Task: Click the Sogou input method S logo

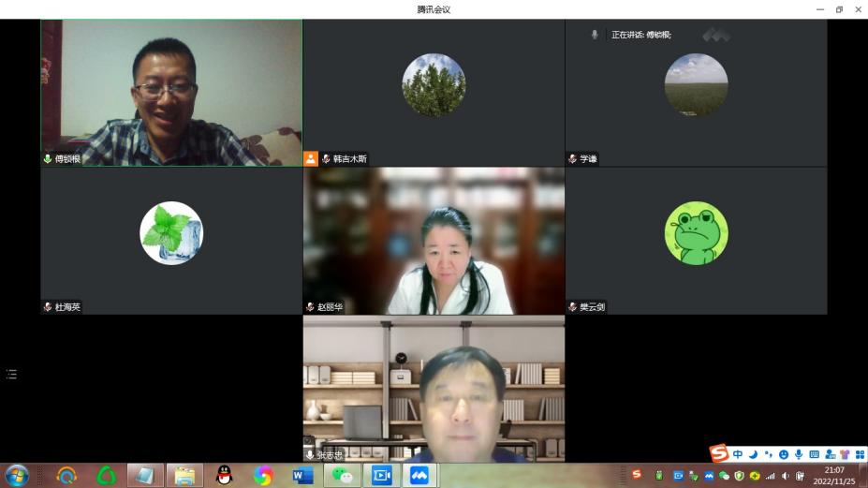Action: click(718, 454)
